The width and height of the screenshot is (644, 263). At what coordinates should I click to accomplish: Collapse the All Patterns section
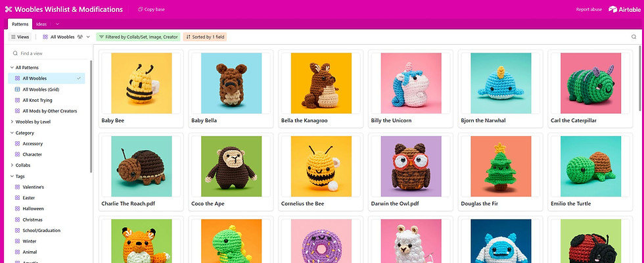click(x=12, y=67)
